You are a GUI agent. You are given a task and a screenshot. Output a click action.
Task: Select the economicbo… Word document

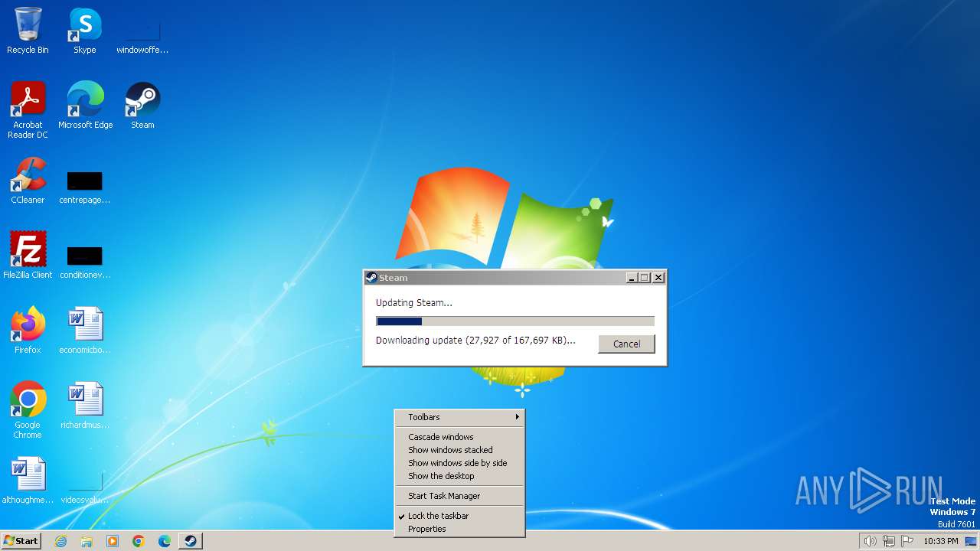84,331
